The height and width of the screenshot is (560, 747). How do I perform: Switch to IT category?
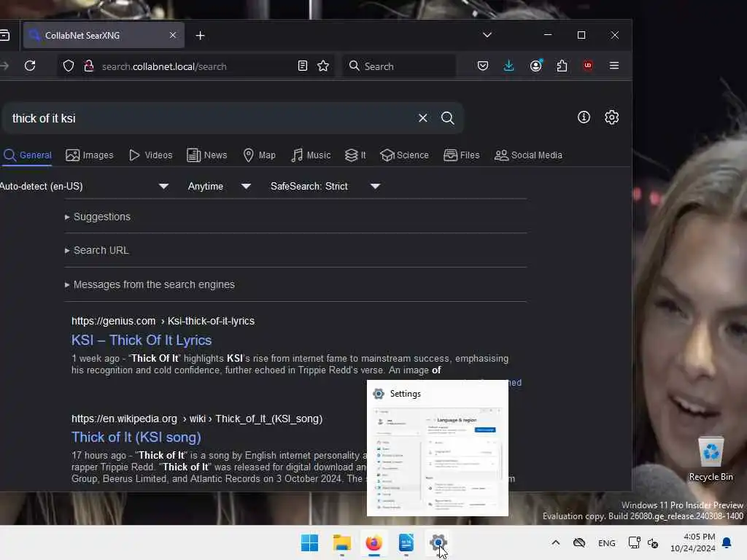[355, 155]
